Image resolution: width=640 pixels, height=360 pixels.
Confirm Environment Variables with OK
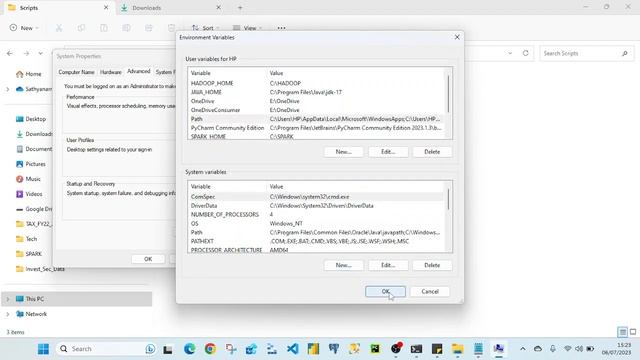(x=385, y=291)
